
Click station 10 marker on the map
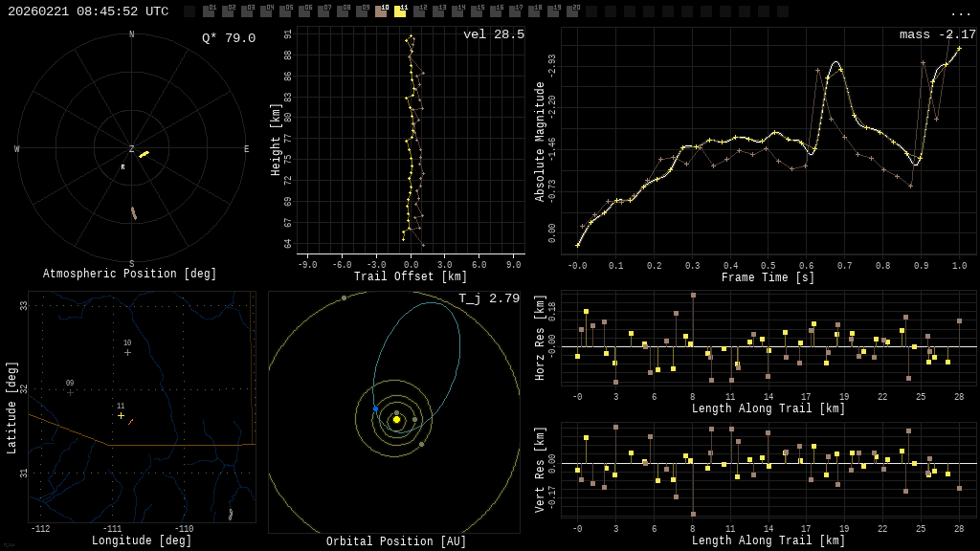tap(127, 353)
